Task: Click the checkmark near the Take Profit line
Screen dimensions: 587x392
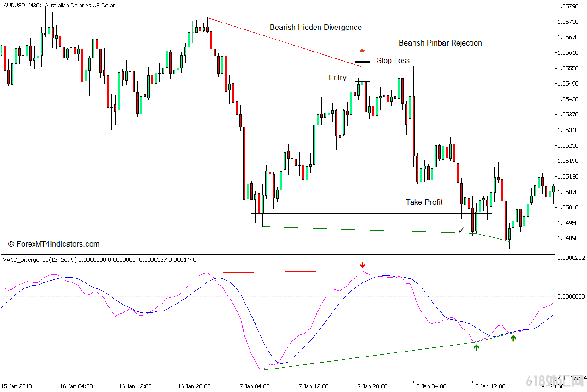Action: [461, 229]
